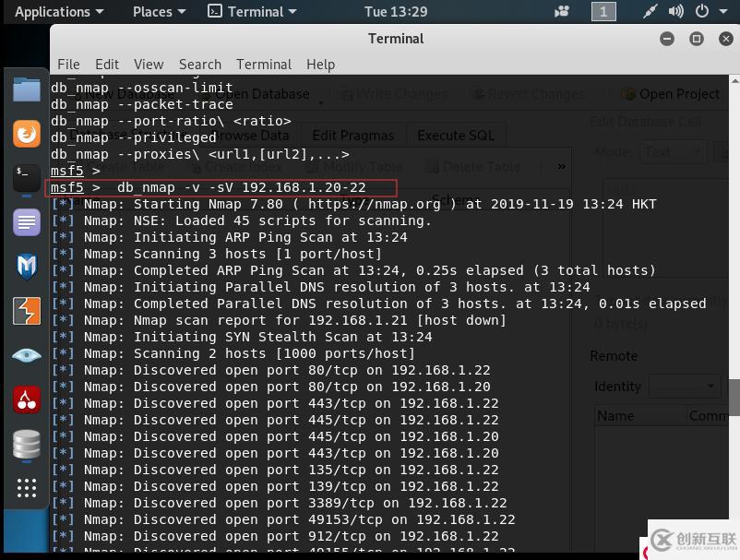Open the text editor dock icon

pyautogui.click(x=27, y=222)
